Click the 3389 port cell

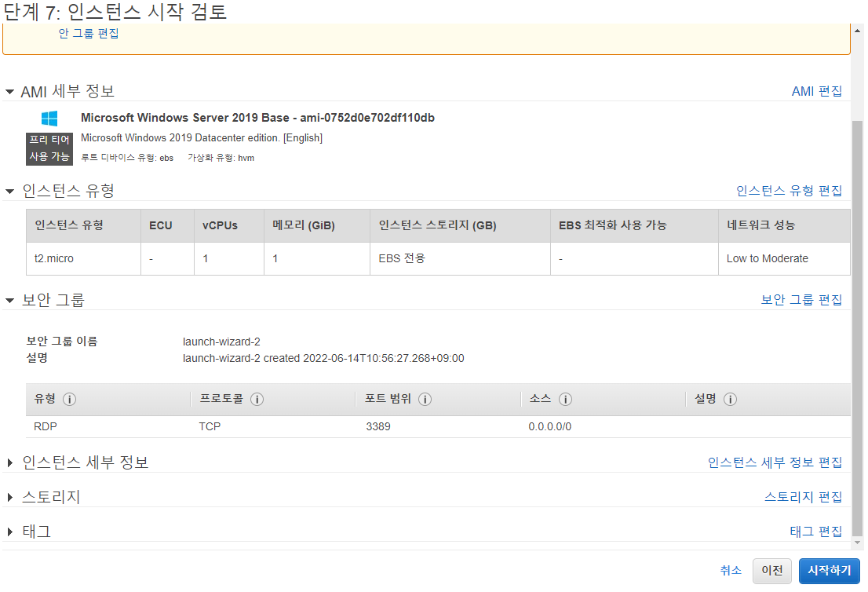378,427
